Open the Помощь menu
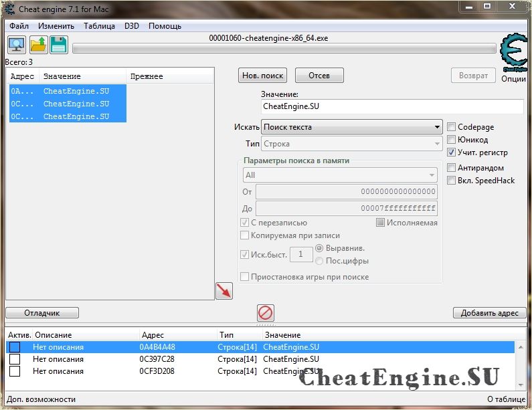532x410 pixels. click(165, 26)
